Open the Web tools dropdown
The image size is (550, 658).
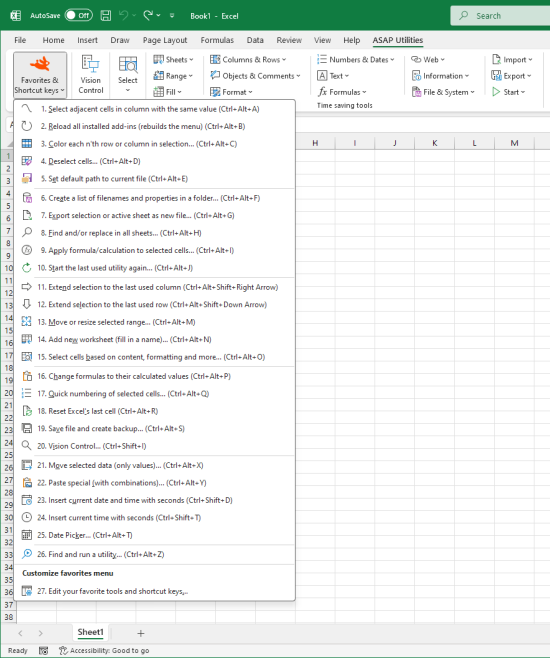[428, 60]
